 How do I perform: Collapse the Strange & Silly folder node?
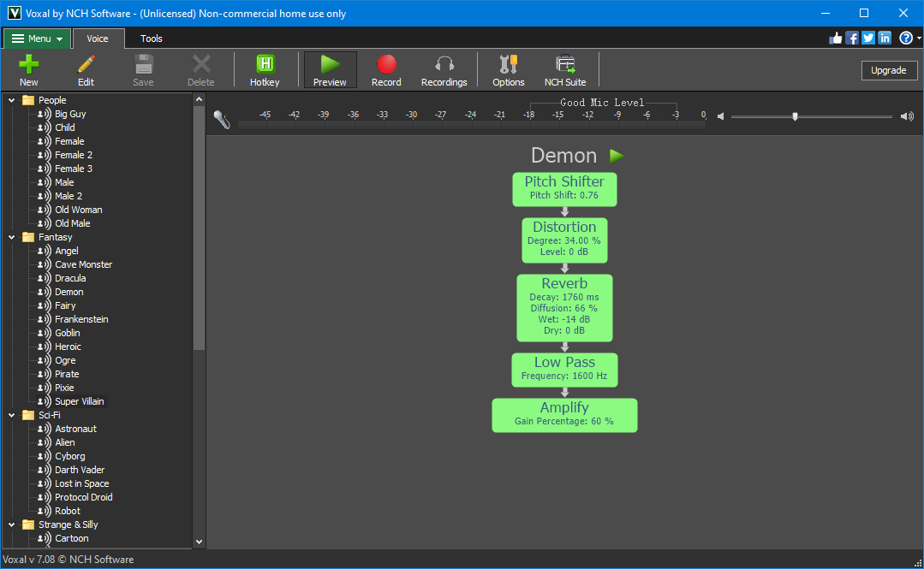pyautogui.click(x=11, y=525)
